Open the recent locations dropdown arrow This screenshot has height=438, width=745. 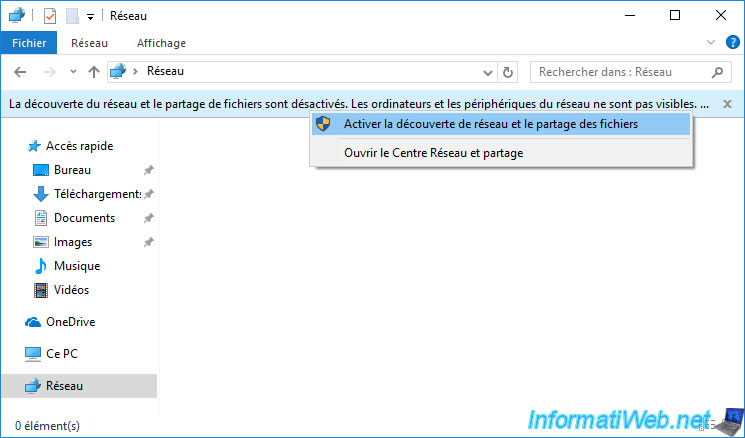pos(73,72)
